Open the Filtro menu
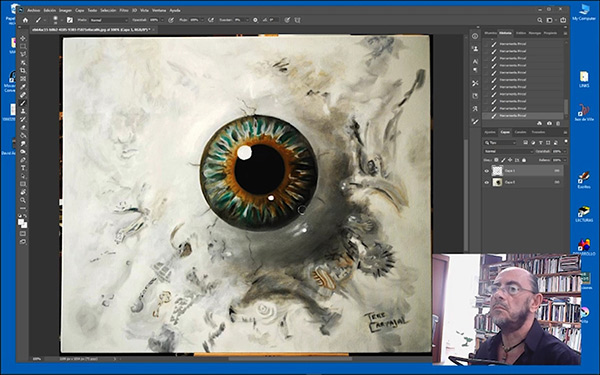 124,10
